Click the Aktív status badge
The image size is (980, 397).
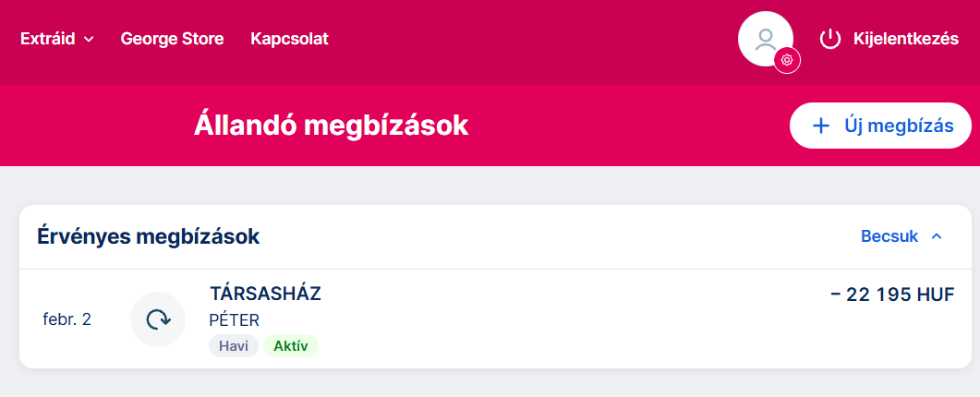290,346
